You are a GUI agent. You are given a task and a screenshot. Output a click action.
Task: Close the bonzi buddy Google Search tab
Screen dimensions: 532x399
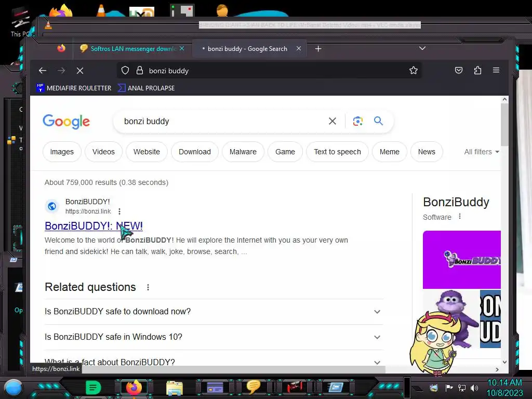pyautogui.click(x=299, y=48)
